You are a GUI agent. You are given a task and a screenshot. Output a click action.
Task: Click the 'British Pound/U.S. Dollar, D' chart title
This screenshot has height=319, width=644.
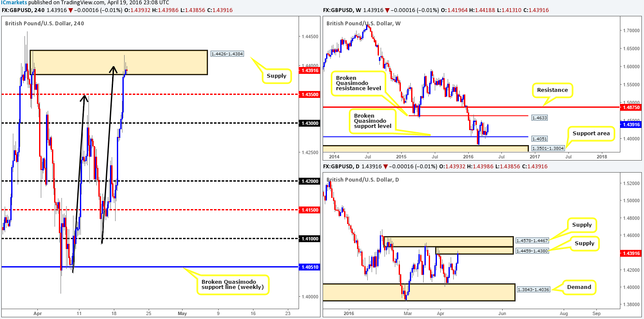(x=363, y=179)
